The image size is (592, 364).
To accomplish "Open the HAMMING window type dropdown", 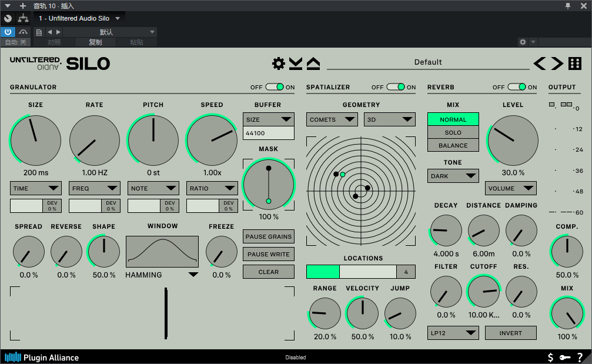I will tap(162, 275).
